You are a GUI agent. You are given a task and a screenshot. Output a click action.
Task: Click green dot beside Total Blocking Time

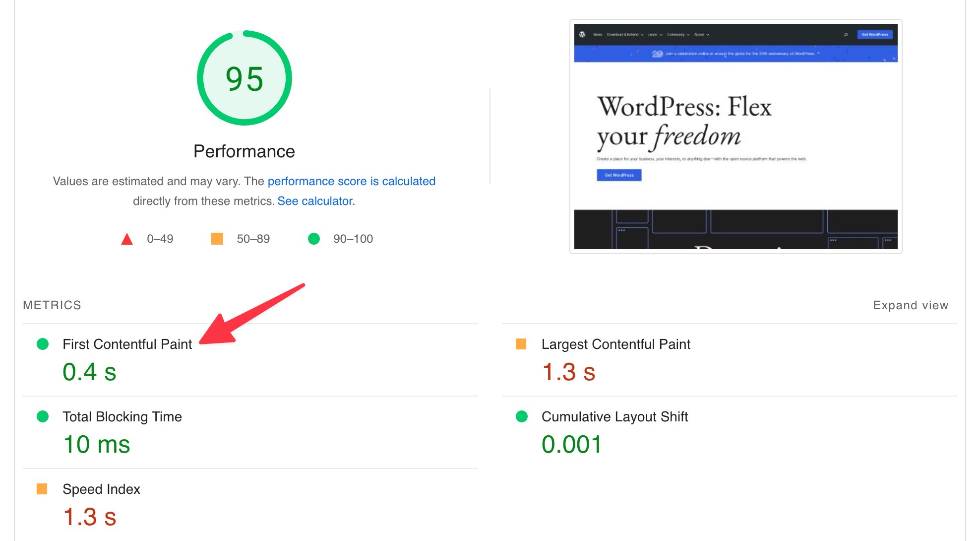tap(43, 416)
